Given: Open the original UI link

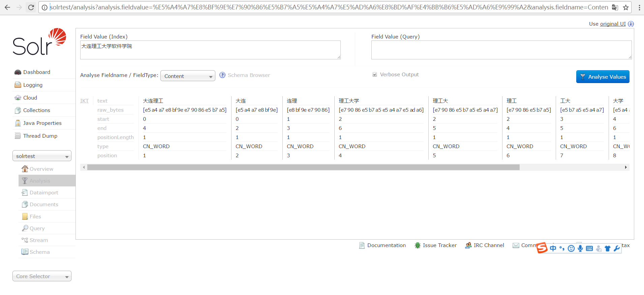Looking at the screenshot, I should 613,24.
